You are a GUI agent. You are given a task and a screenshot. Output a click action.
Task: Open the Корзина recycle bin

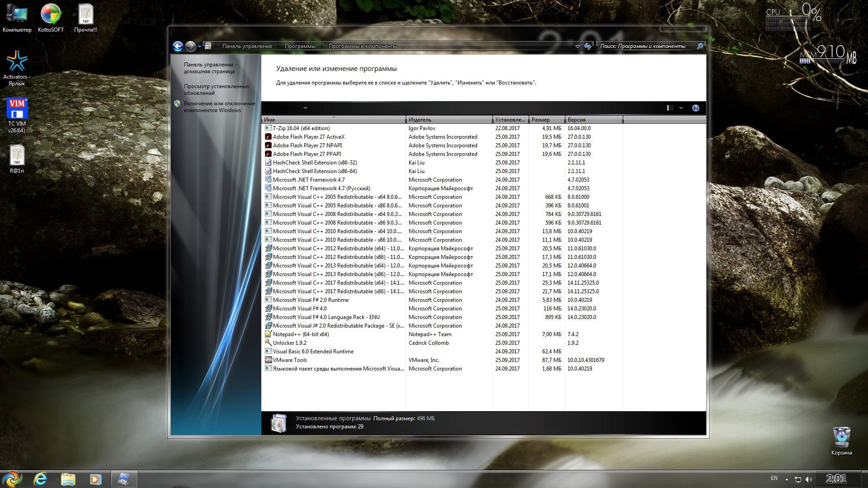pyautogui.click(x=841, y=441)
